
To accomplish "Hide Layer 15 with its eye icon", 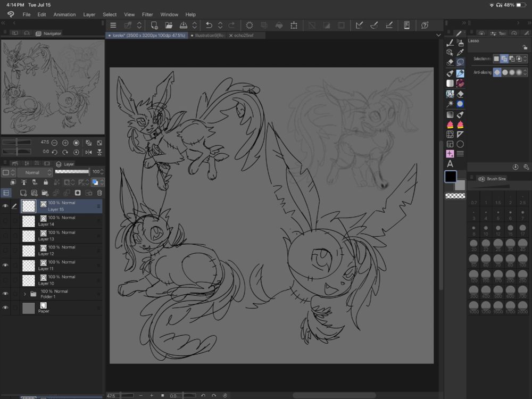I will [5, 206].
